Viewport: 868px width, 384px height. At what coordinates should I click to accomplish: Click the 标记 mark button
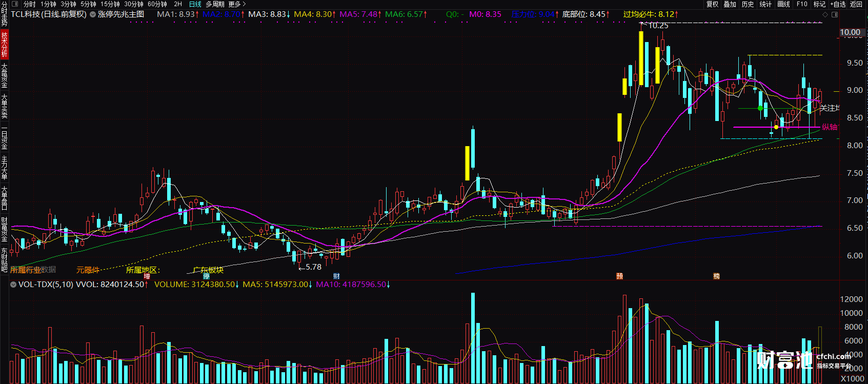(x=819, y=4)
